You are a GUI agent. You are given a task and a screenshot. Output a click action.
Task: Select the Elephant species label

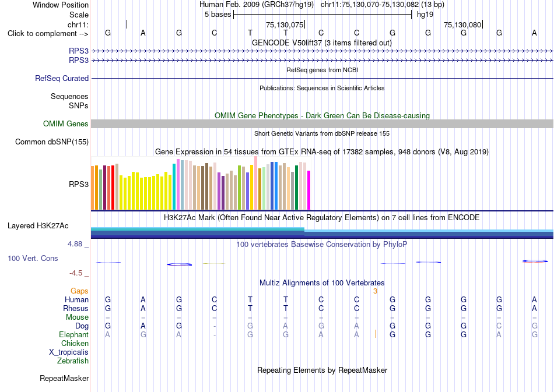73,334
